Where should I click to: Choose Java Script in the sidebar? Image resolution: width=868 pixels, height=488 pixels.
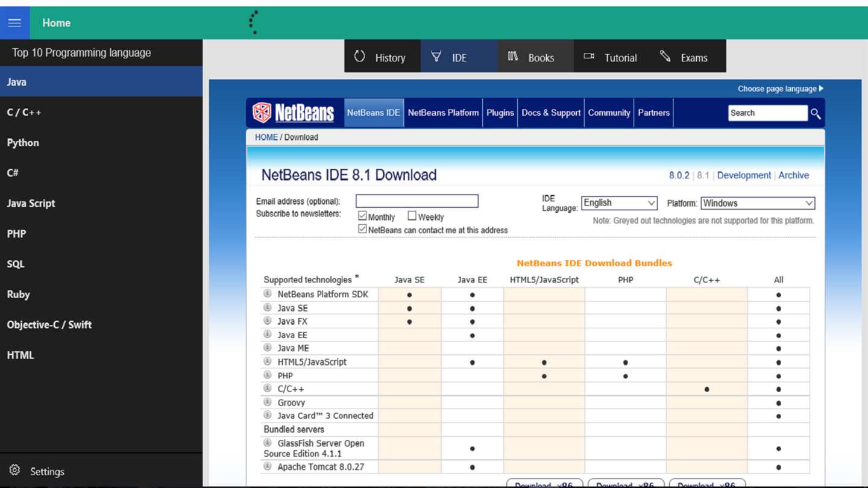click(x=101, y=203)
